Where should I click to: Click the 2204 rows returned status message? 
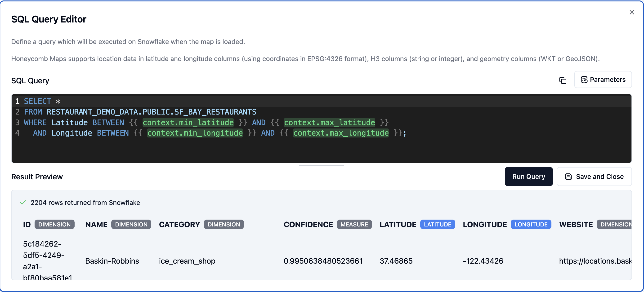pos(85,203)
